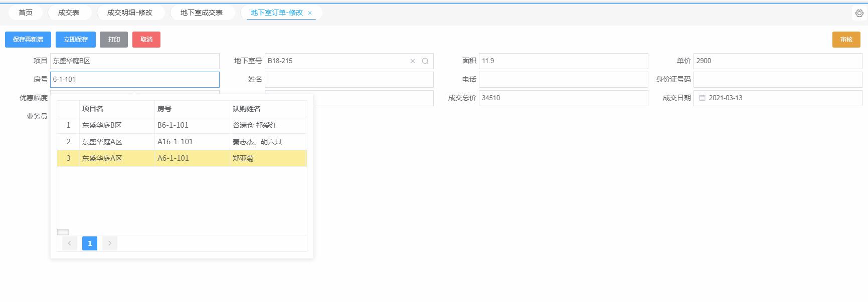Open the 地下室成交表 tab
Viewport: 868px width, 302px height.
pyautogui.click(x=202, y=13)
